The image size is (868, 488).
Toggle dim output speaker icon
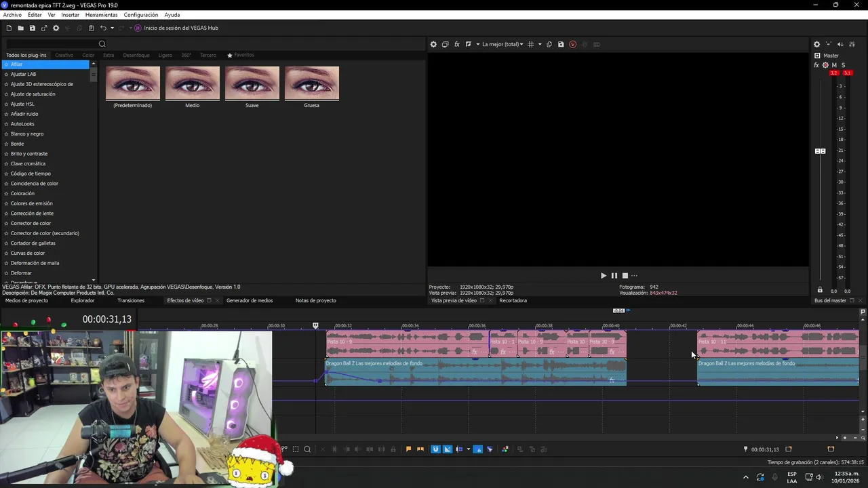(x=841, y=44)
